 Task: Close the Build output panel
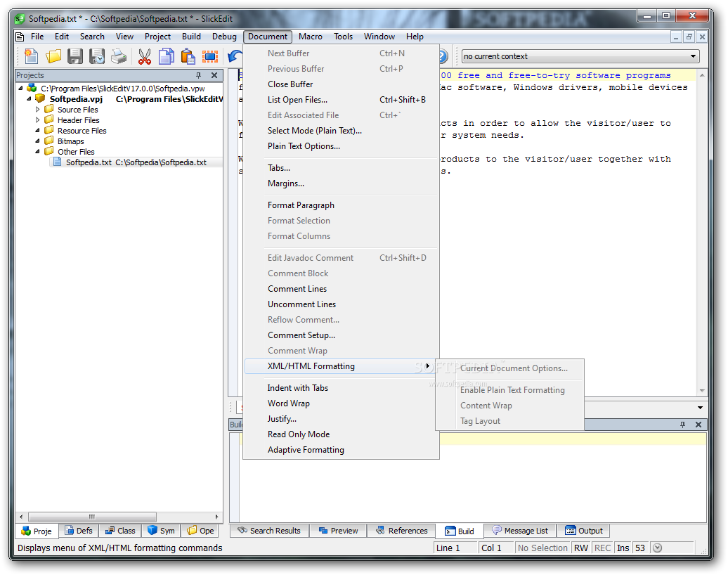[x=698, y=425]
